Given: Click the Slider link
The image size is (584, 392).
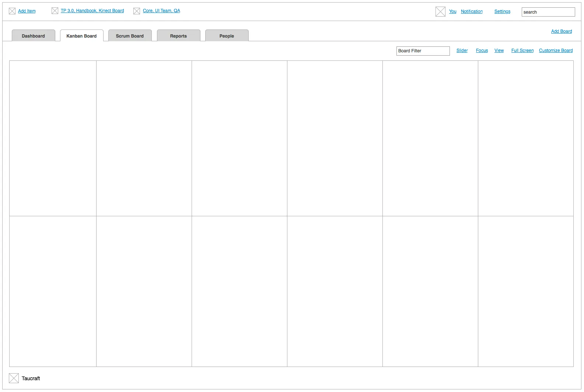Looking at the screenshot, I should (x=462, y=50).
